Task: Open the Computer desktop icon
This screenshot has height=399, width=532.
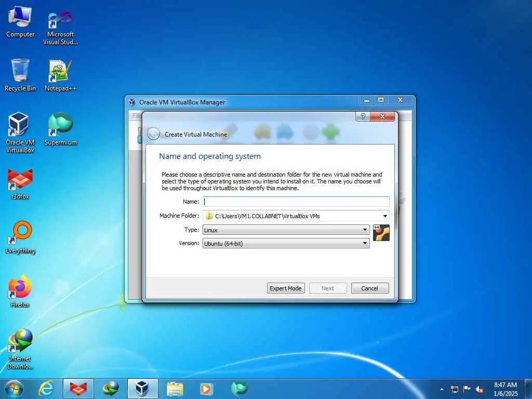Action: click(x=20, y=22)
